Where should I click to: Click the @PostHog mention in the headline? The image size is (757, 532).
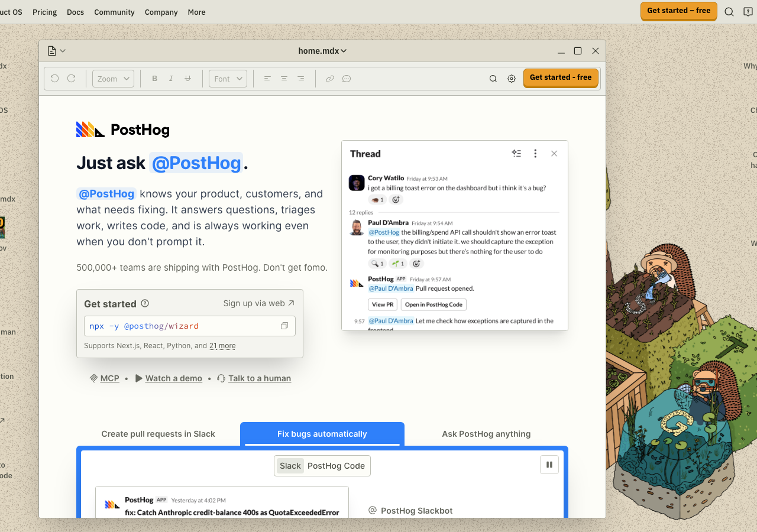click(x=196, y=163)
